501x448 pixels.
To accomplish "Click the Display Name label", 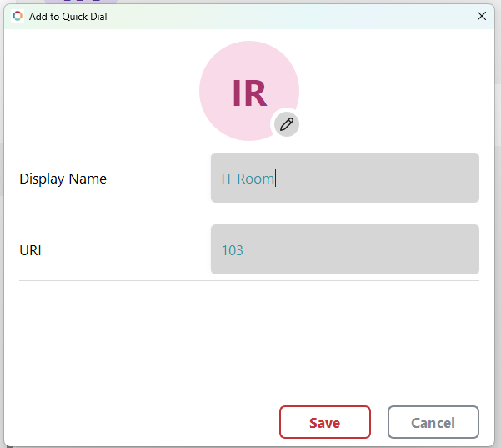I will (x=63, y=179).
